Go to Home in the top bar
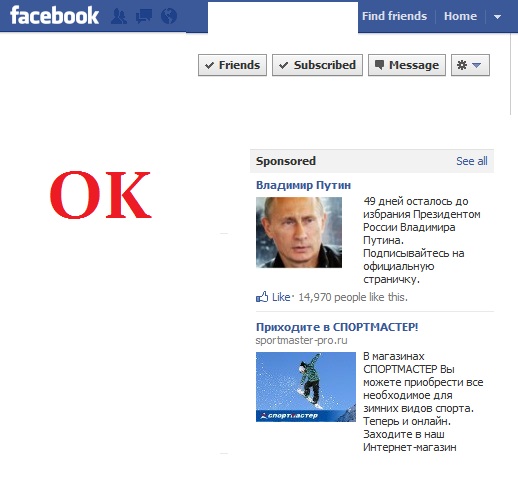 (460, 16)
